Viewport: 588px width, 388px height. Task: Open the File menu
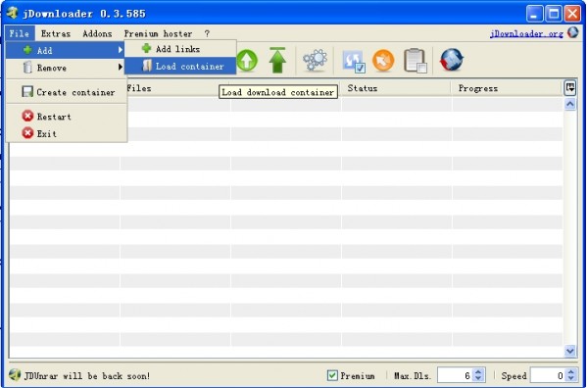(x=20, y=33)
